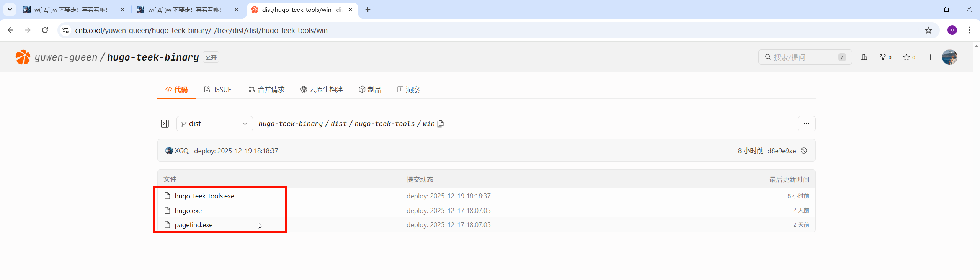The height and width of the screenshot is (280, 980).
Task: Open the leaderboard chart icon in header
Action: tap(864, 57)
